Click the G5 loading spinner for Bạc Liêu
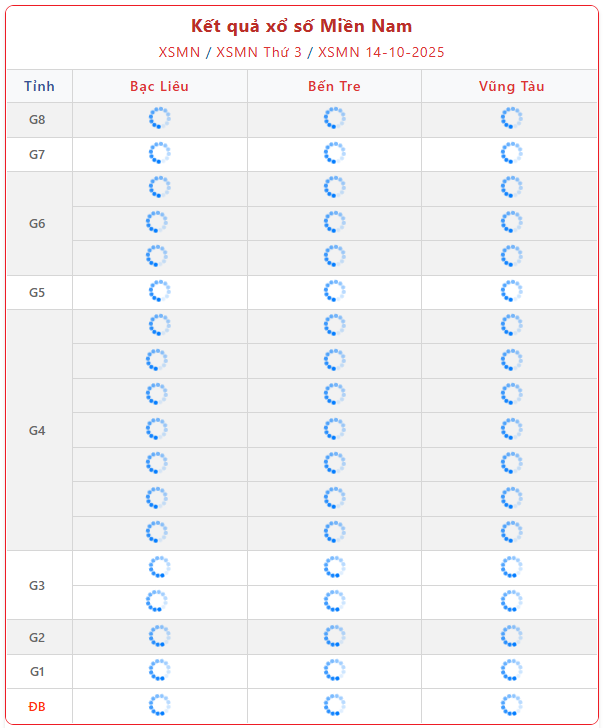603x728 pixels. click(159, 291)
